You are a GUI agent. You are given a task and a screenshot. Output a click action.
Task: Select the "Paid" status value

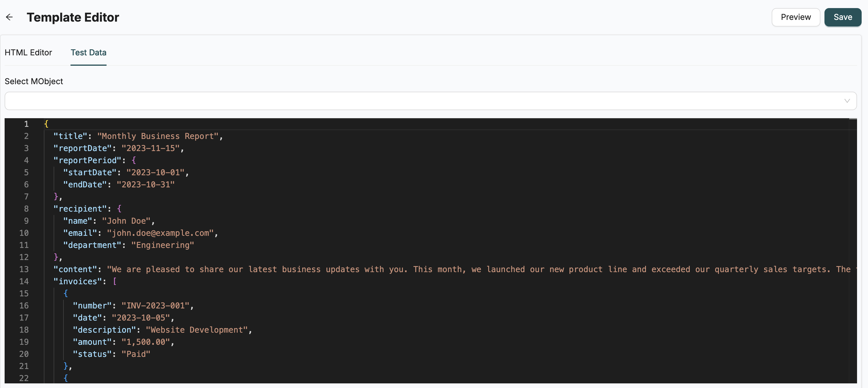click(x=136, y=354)
